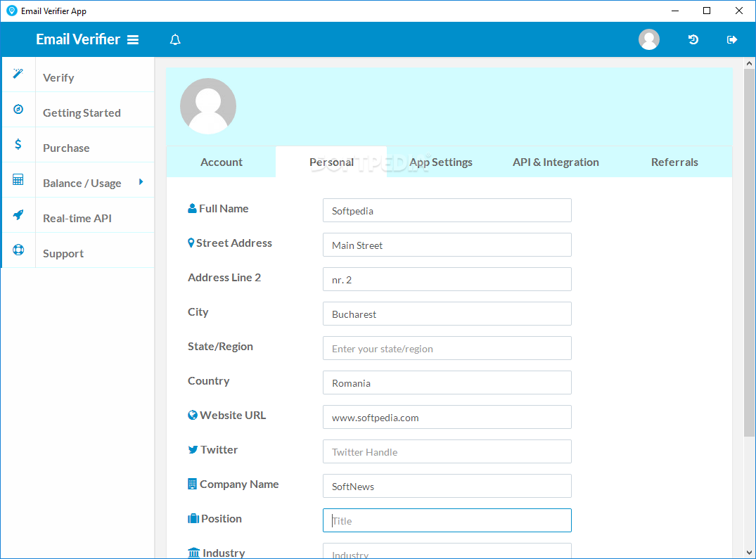Open notifications bell icon
756x559 pixels.
(x=175, y=39)
